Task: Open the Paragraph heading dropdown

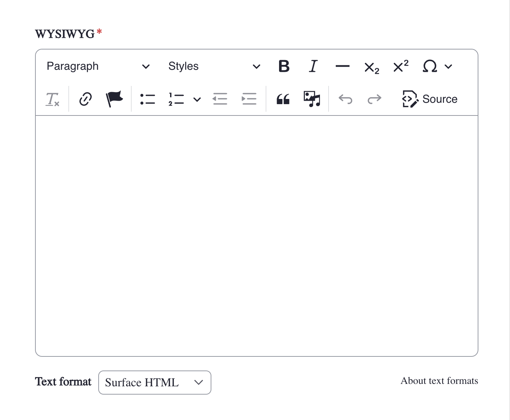Action: tap(98, 66)
